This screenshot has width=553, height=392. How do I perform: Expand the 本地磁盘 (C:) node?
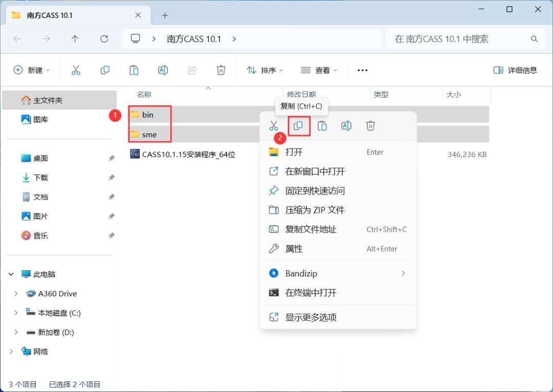pos(16,313)
